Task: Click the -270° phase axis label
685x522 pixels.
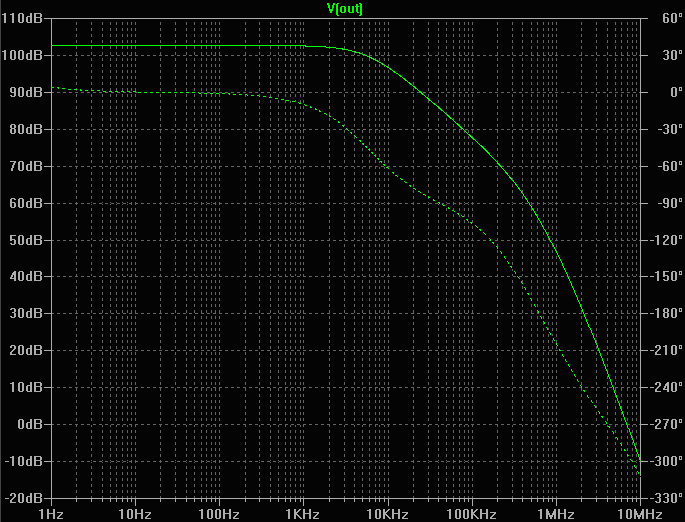Action: [x=665, y=424]
